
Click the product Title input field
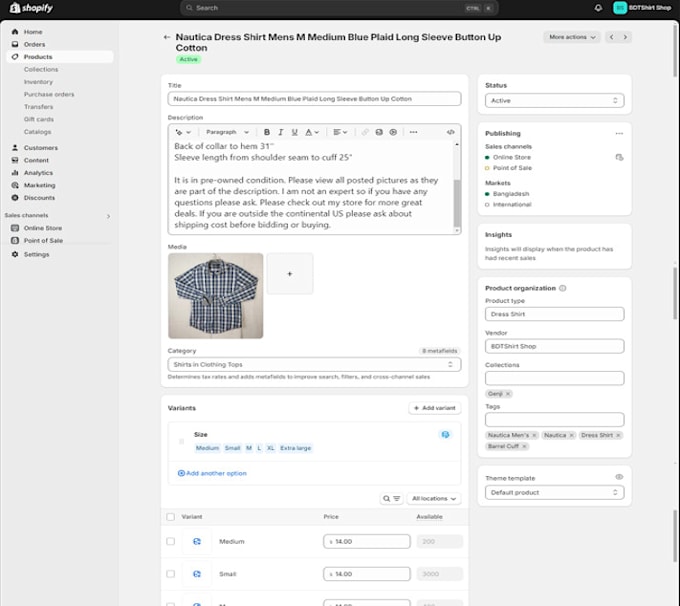tap(314, 99)
